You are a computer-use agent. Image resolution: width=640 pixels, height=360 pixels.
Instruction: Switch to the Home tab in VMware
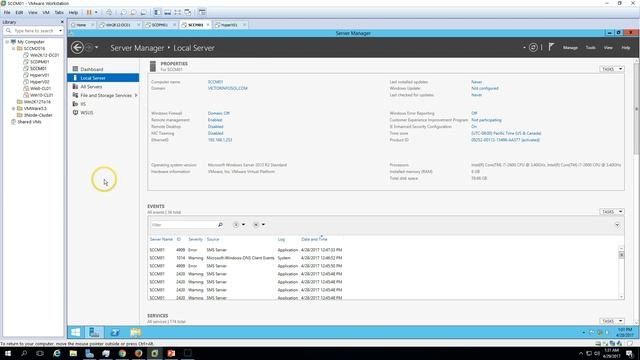[81, 25]
